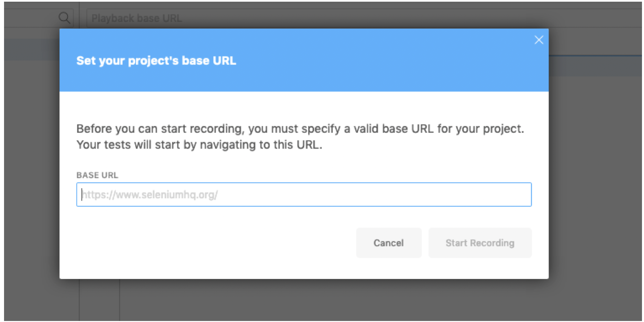The width and height of the screenshot is (644, 322).
Task: Click the dimmed editor area below the dialog
Action: [x=380, y=300]
